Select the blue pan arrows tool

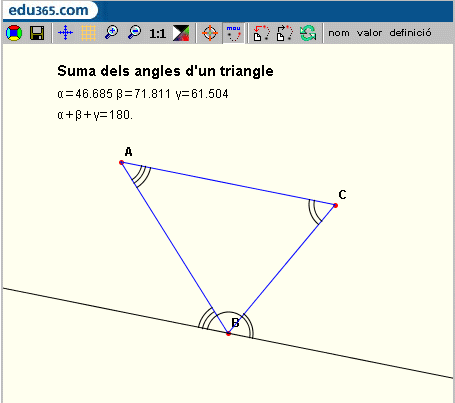click(65, 33)
